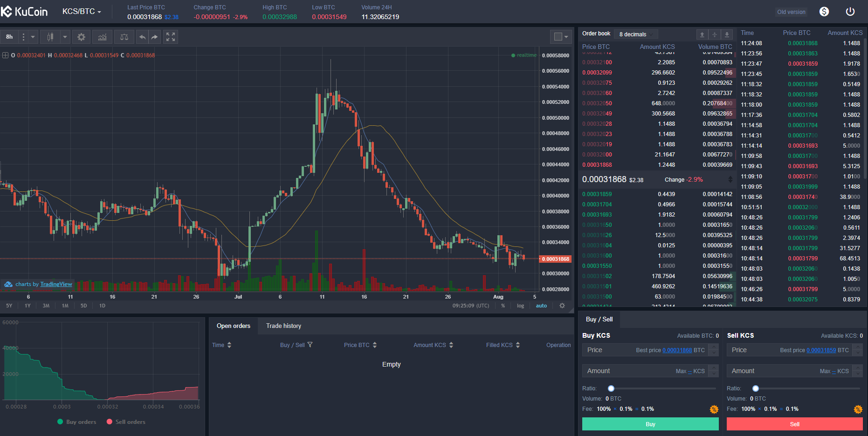This screenshot has width=868, height=436.
Task: Click the sell fee discount badge icon
Action: point(858,409)
